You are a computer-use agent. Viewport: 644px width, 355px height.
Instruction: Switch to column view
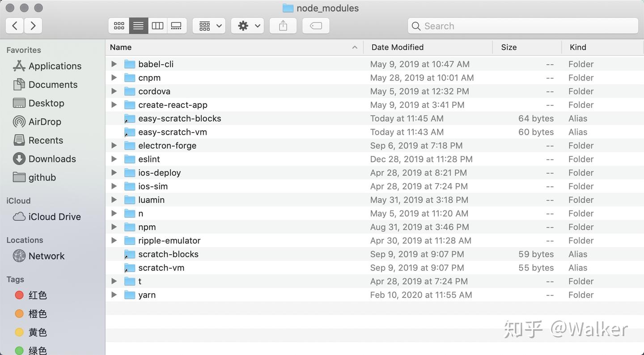point(157,26)
